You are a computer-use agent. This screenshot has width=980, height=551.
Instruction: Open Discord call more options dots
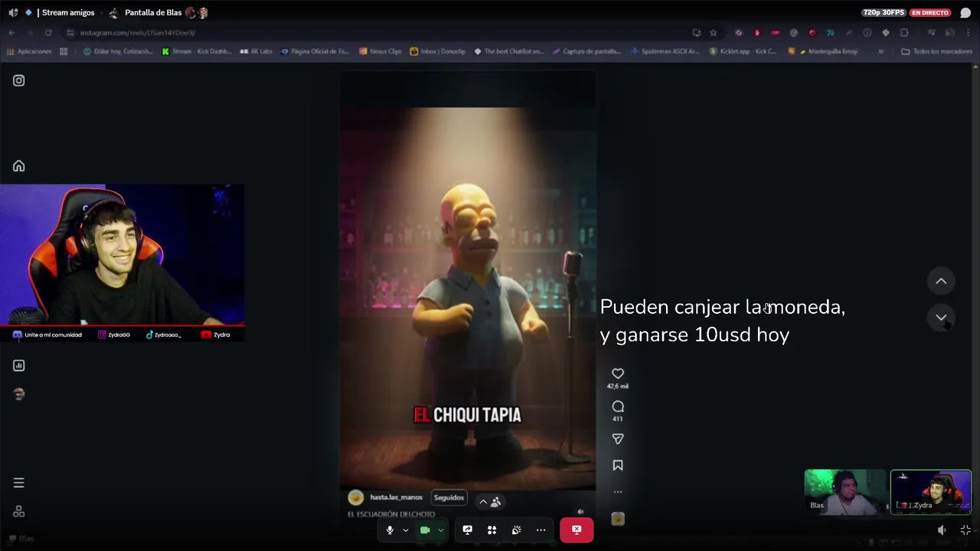click(x=541, y=530)
